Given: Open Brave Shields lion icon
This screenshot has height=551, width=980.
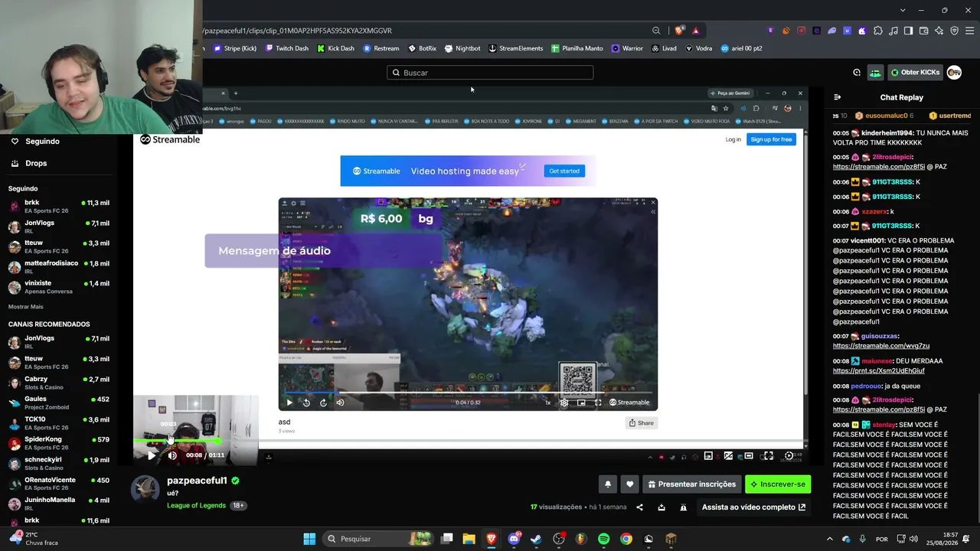Looking at the screenshot, I should (679, 31).
